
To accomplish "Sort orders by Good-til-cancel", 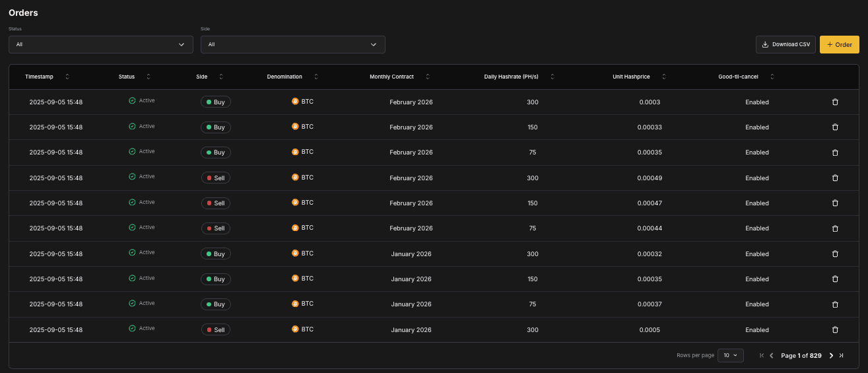I will (x=772, y=77).
